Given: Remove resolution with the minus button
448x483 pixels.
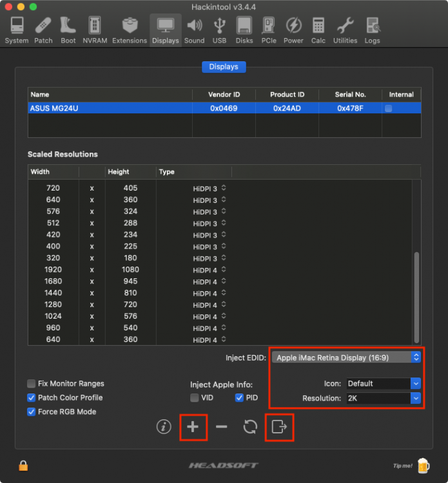Looking at the screenshot, I should click(x=221, y=426).
